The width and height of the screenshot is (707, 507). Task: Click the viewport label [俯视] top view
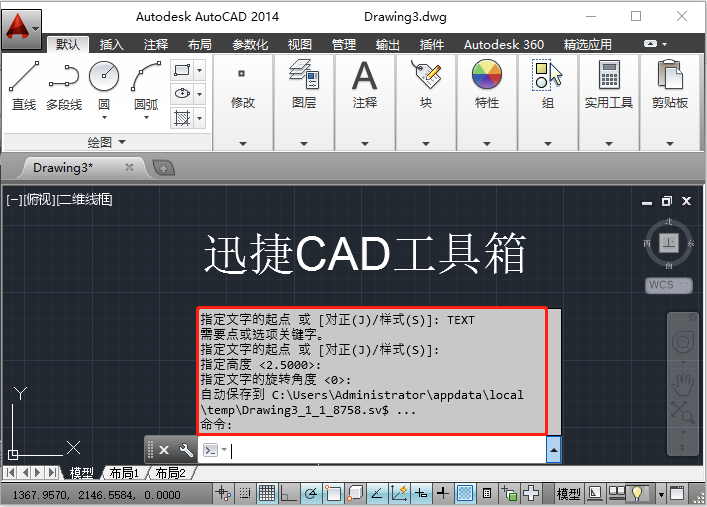tap(38, 199)
